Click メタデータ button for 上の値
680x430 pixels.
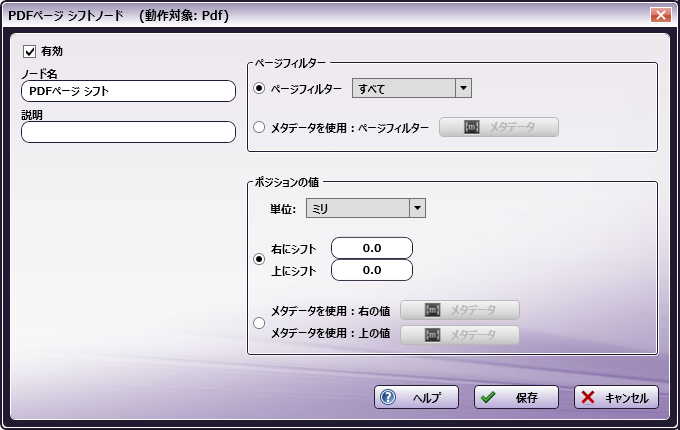coord(460,335)
